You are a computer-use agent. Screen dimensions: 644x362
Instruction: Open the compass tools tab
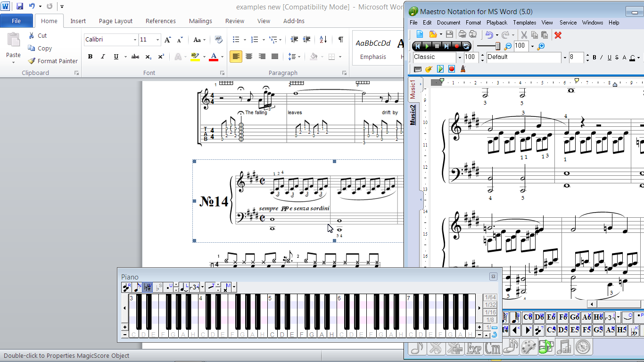coord(583,347)
